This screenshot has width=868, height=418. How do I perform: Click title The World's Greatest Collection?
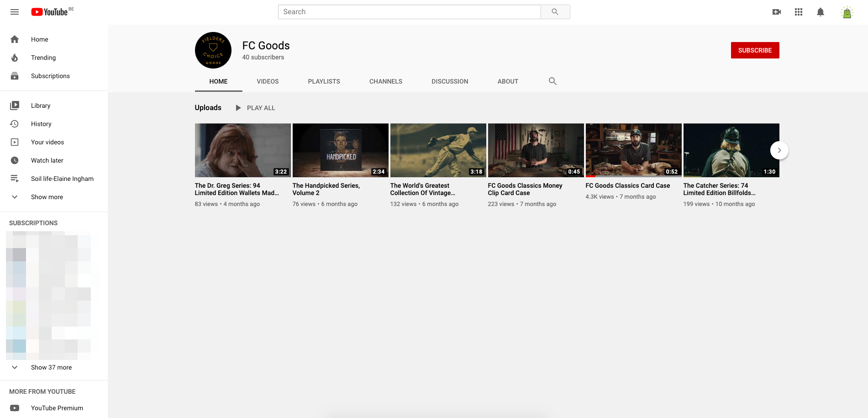423,189
